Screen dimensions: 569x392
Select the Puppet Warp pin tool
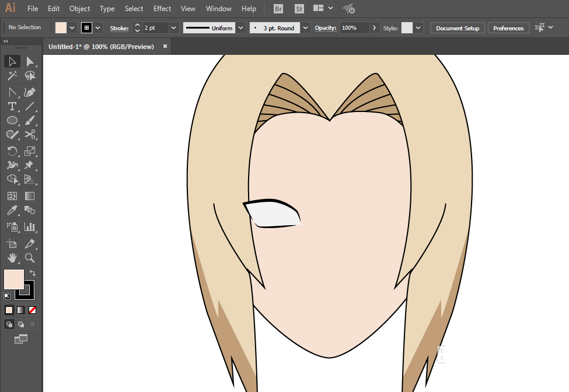point(30,165)
